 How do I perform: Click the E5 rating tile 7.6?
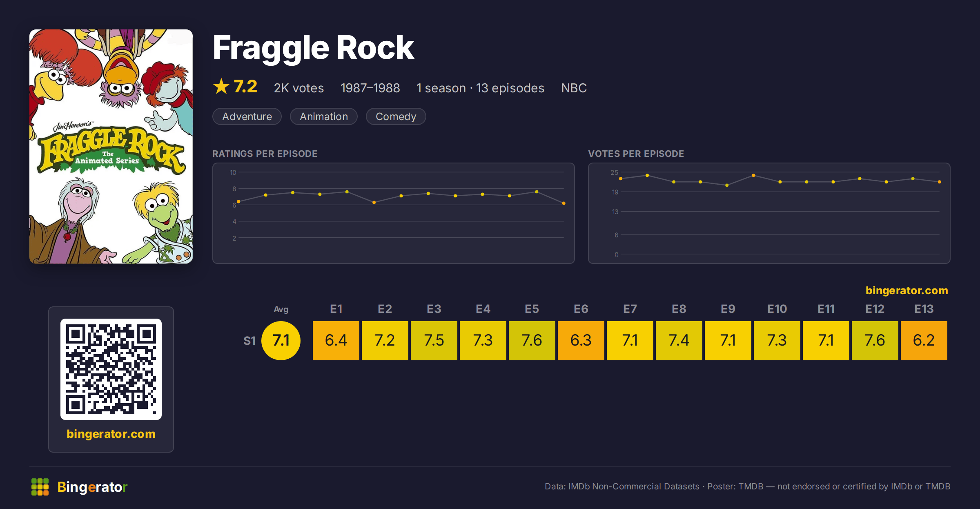pos(532,340)
